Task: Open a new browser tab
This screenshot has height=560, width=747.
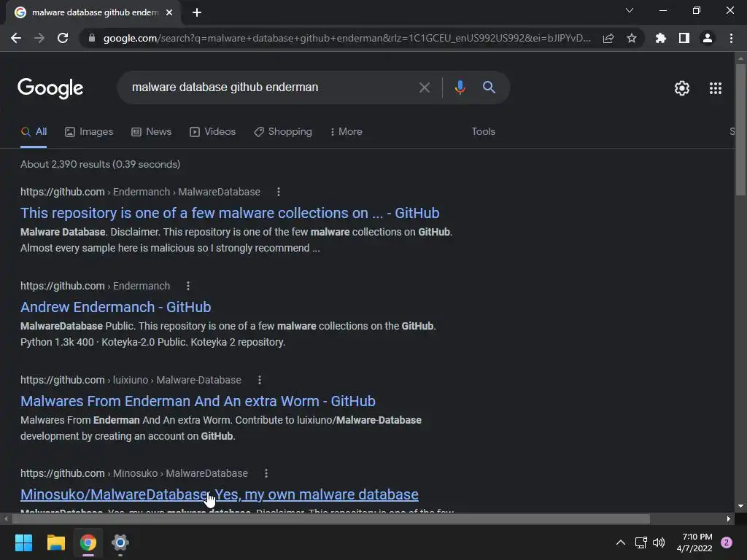Action: click(x=197, y=12)
